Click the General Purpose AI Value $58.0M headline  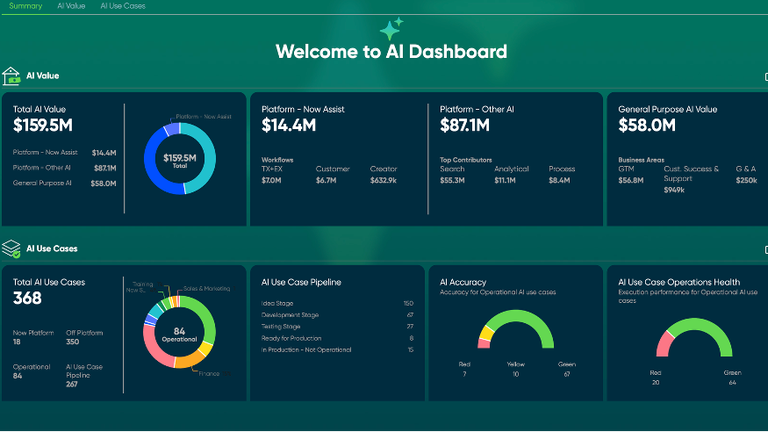point(647,125)
